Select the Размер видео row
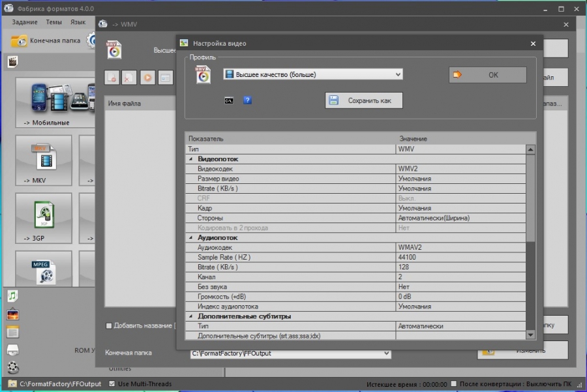Screen dimensions: 587x392 [355, 179]
